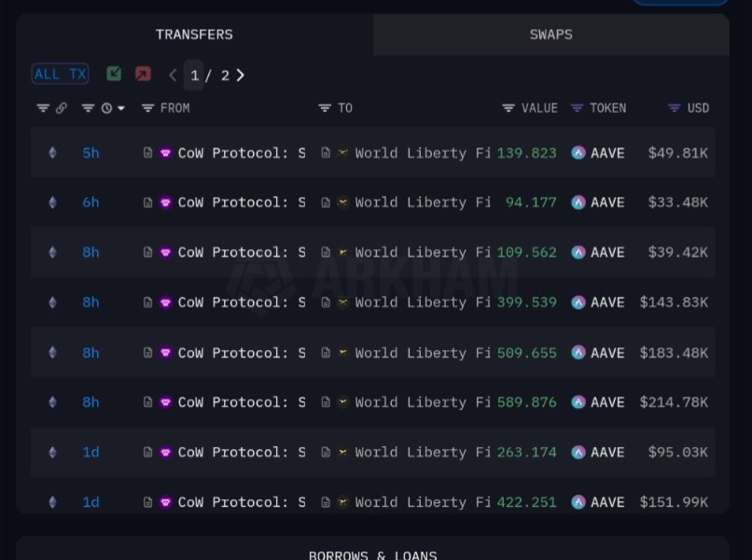Select the value 399.539
The width and height of the screenshot is (752, 560).
click(x=526, y=302)
